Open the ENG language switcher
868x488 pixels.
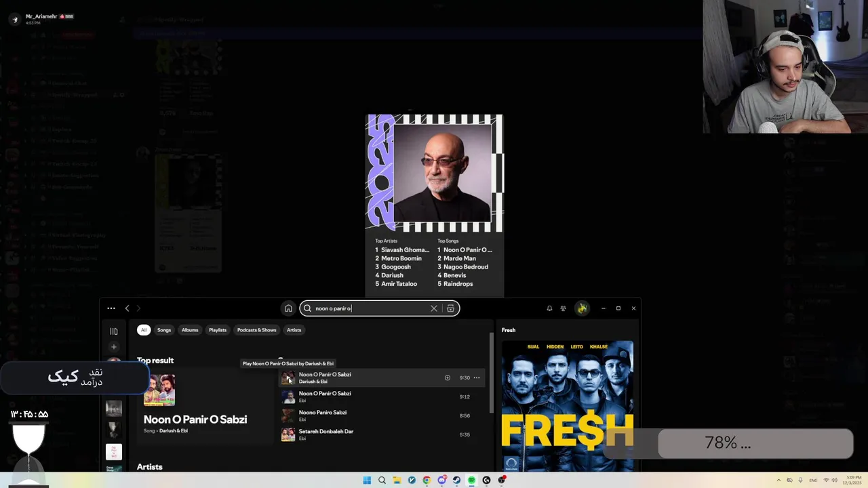[813, 480]
